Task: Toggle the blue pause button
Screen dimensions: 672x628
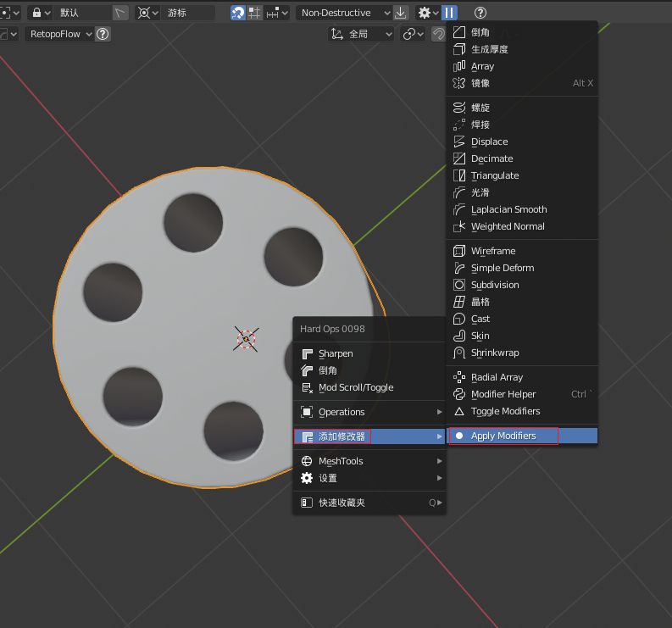Action: tap(449, 13)
